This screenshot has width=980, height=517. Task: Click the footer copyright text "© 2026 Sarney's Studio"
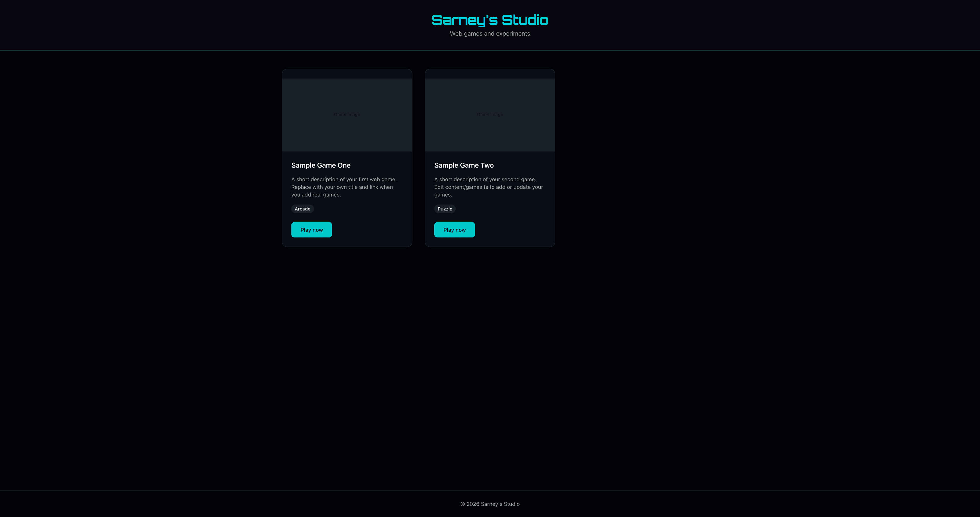click(490, 504)
